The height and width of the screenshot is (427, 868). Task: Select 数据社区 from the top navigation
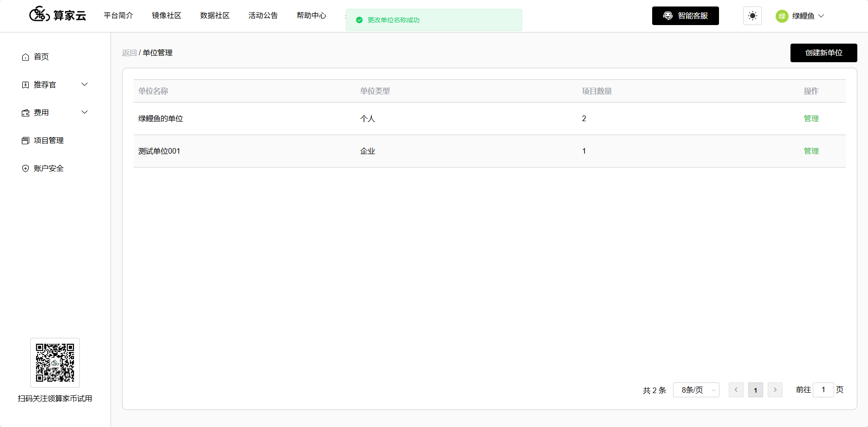pyautogui.click(x=215, y=15)
